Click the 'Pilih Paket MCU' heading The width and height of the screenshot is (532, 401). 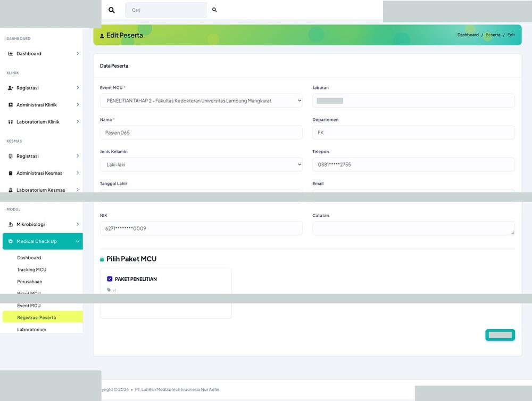click(131, 259)
